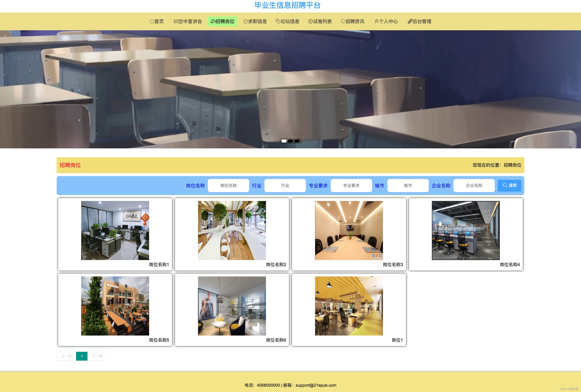Viewport: 581px width, 392px height.
Task: Click the 上一页 pagination button
Action: (x=66, y=356)
